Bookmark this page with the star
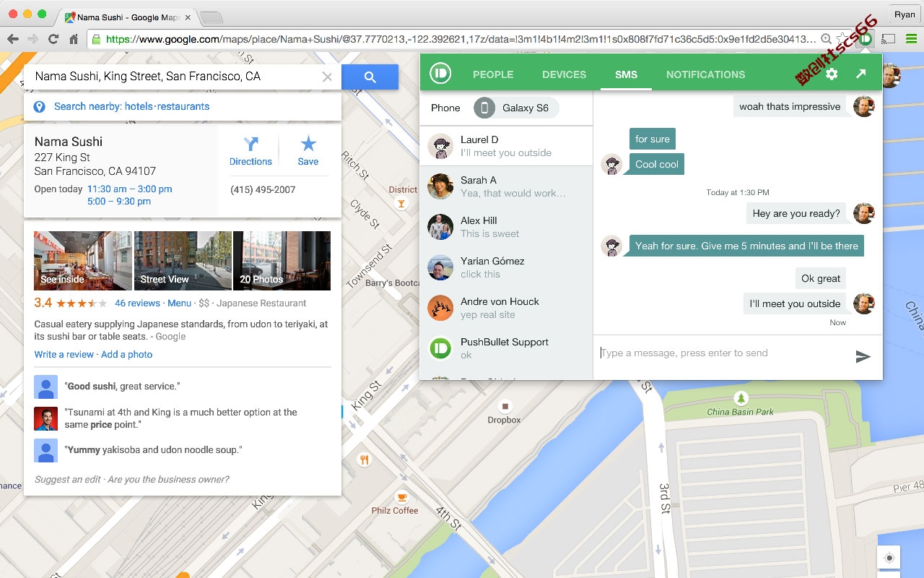The width and height of the screenshot is (924, 578). click(x=843, y=39)
